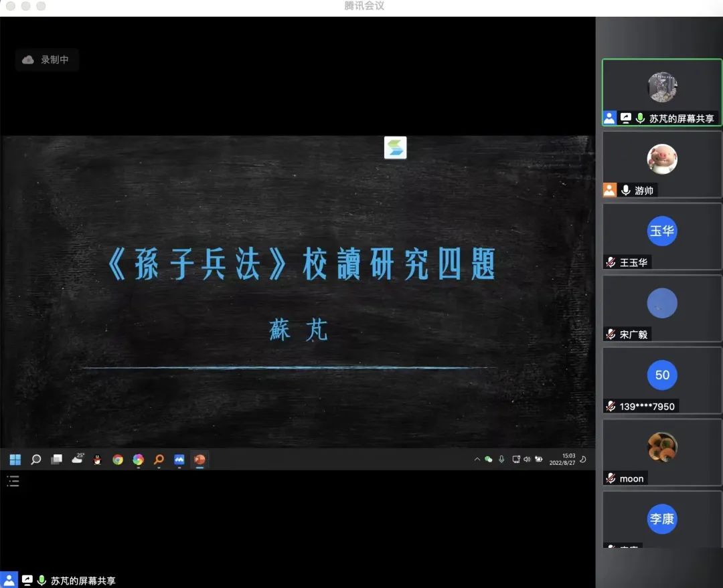
Task: Click the cloud recording 录制中 indicator
Action: pyautogui.click(x=47, y=60)
